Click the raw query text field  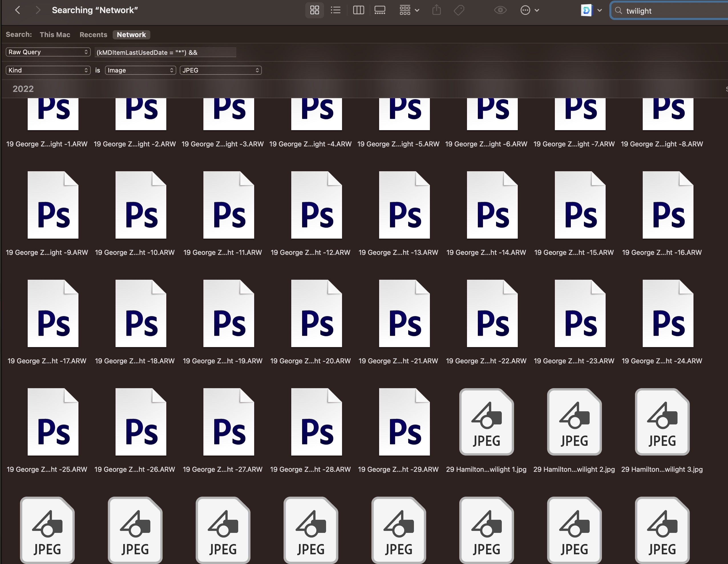click(x=165, y=52)
